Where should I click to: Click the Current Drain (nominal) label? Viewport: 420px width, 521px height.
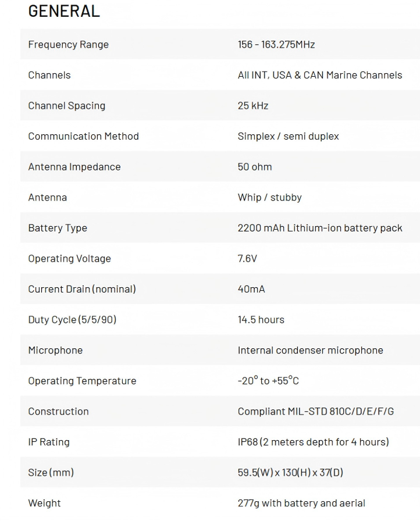pos(81,289)
